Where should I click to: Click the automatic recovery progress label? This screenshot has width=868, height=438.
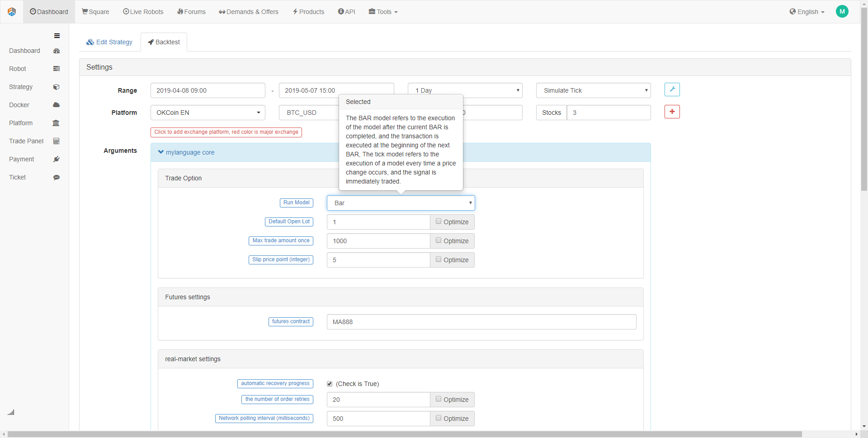[x=275, y=384]
